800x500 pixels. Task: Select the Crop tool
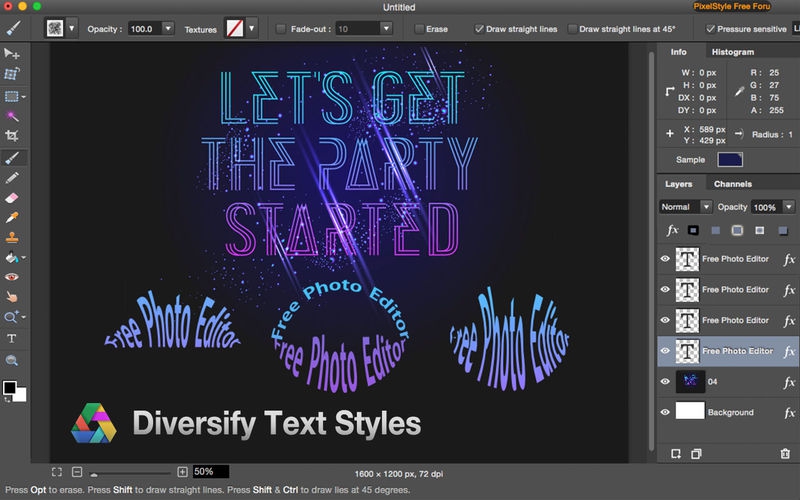coord(13,136)
